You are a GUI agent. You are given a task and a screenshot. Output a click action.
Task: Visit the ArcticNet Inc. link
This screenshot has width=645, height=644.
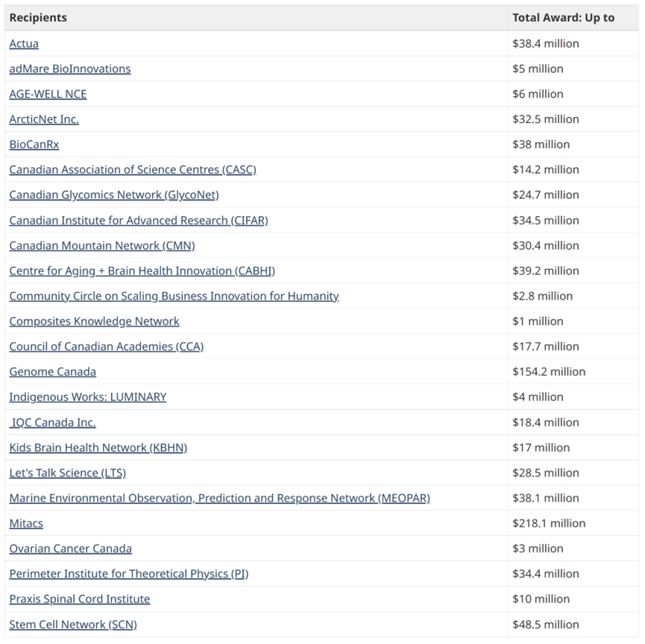[x=44, y=119]
